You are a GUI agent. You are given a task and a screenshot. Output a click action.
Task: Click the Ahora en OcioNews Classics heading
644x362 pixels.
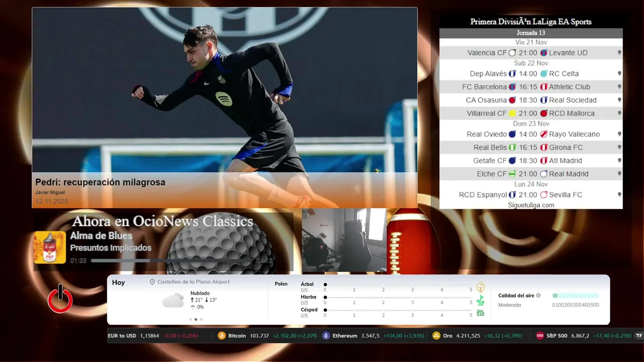click(x=163, y=221)
